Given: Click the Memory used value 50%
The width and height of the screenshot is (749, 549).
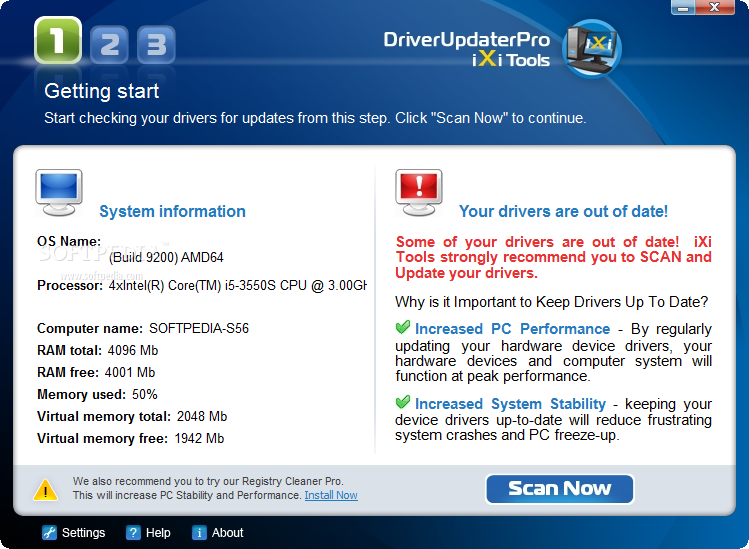Looking at the screenshot, I should click(145, 394).
